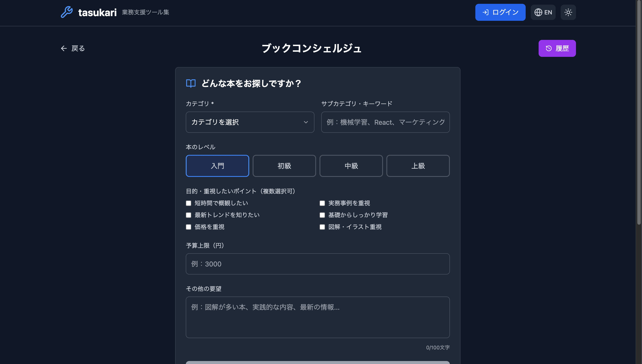Open the カテゴリを選択 dropdown
Screen dimensions: 642x364
tap(250, 122)
